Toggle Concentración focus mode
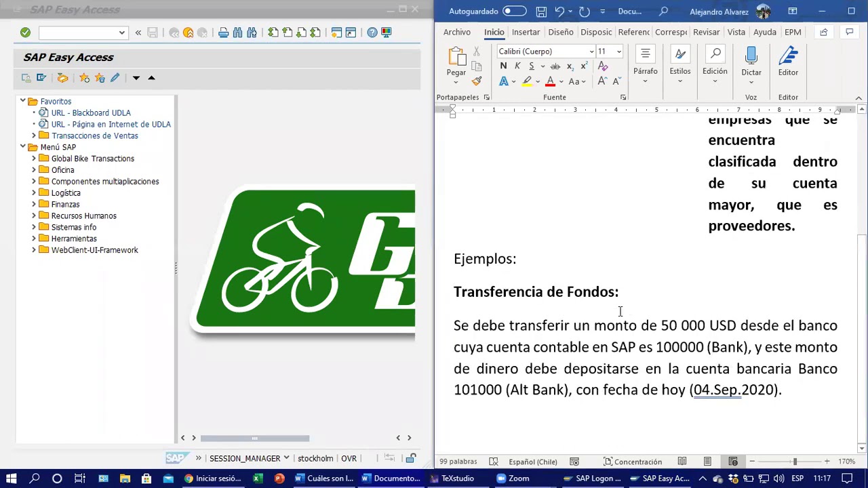This screenshot has width=868, height=488. coord(632,462)
